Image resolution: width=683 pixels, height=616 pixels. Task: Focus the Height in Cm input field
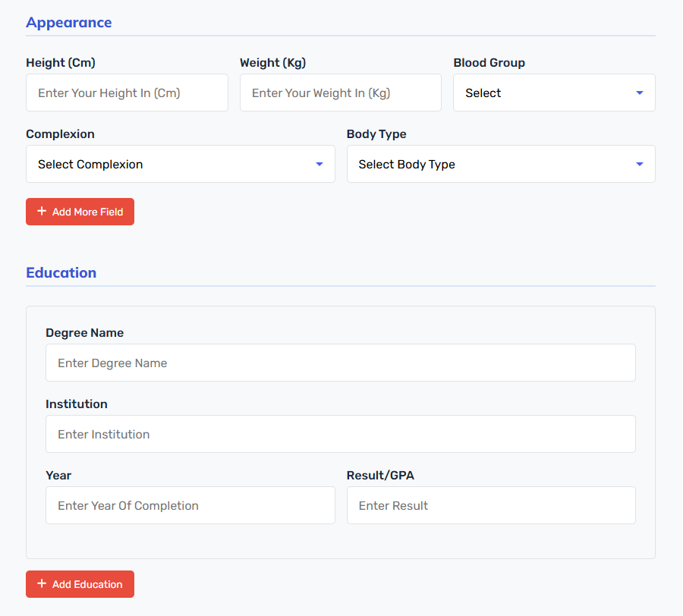(127, 93)
